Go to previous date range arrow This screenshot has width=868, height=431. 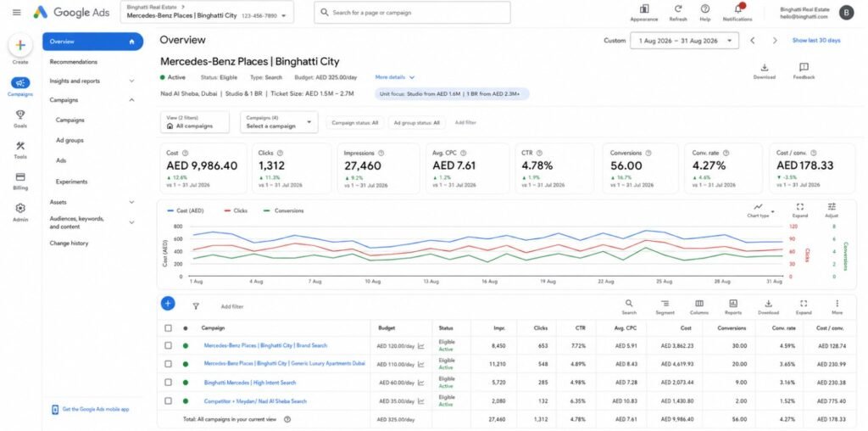tap(753, 41)
